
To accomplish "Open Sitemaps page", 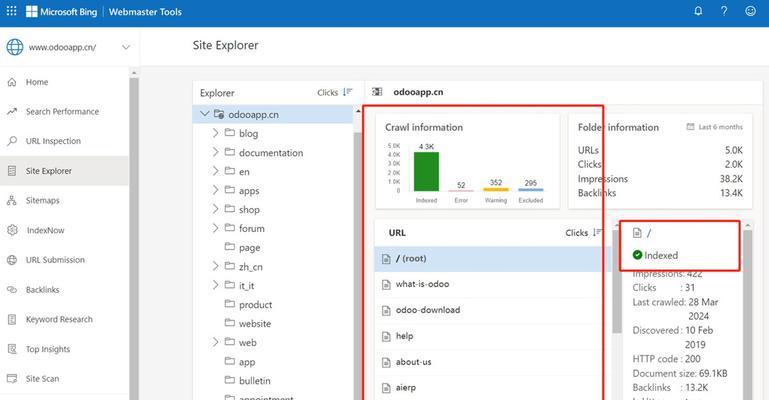I will (43, 200).
